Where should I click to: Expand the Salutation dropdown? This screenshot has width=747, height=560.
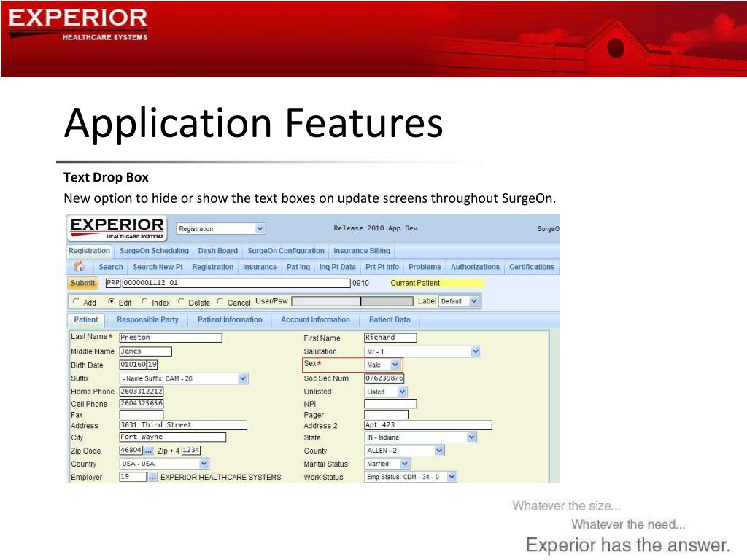(422, 351)
